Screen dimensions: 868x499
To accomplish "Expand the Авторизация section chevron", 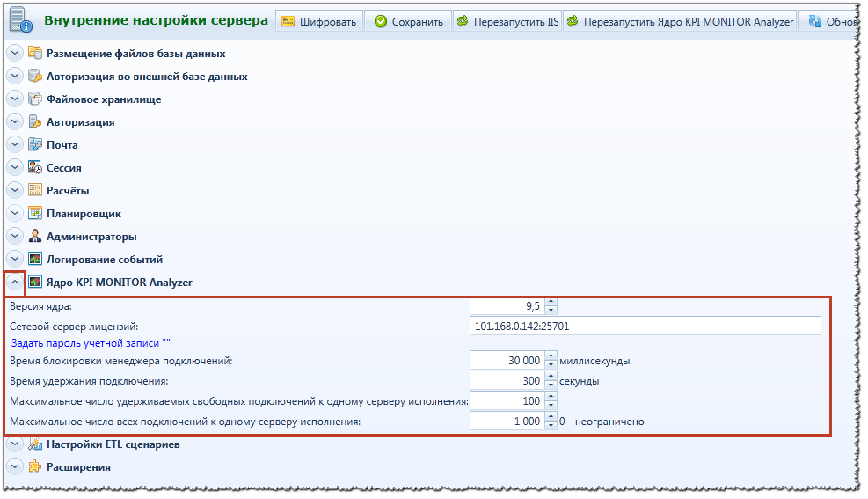I will coord(15,121).
